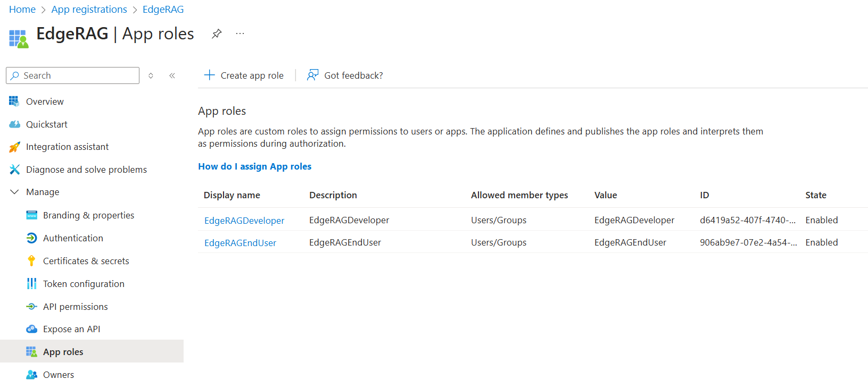Viewport: 868px width, 388px height.
Task: Click the Authentication icon
Action: [x=31, y=238]
